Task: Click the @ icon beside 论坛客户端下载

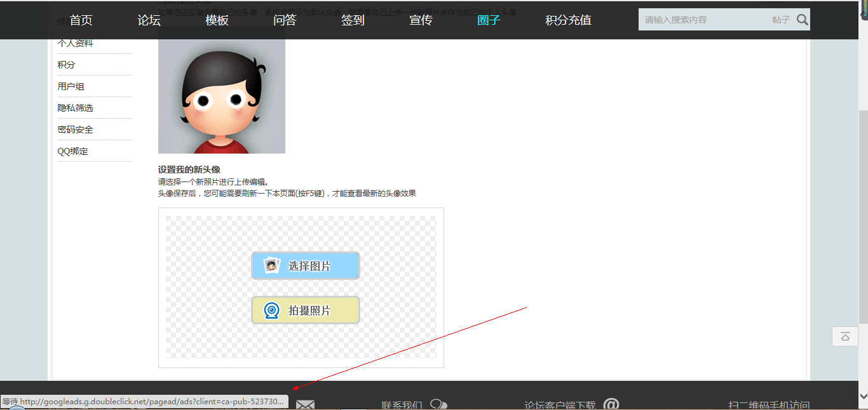Action: [611, 404]
